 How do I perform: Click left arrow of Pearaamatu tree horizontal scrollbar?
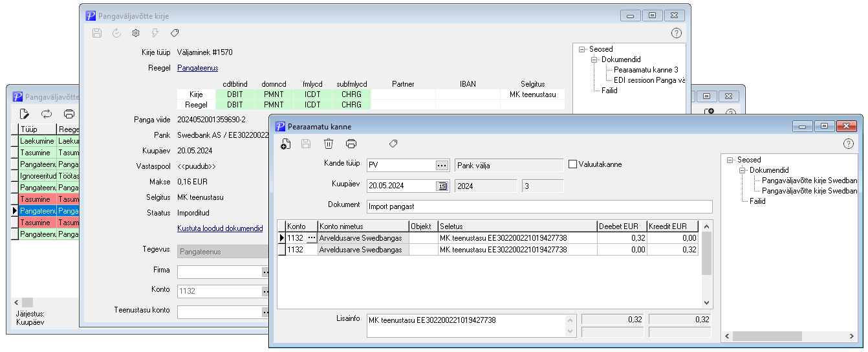pyautogui.click(x=726, y=336)
